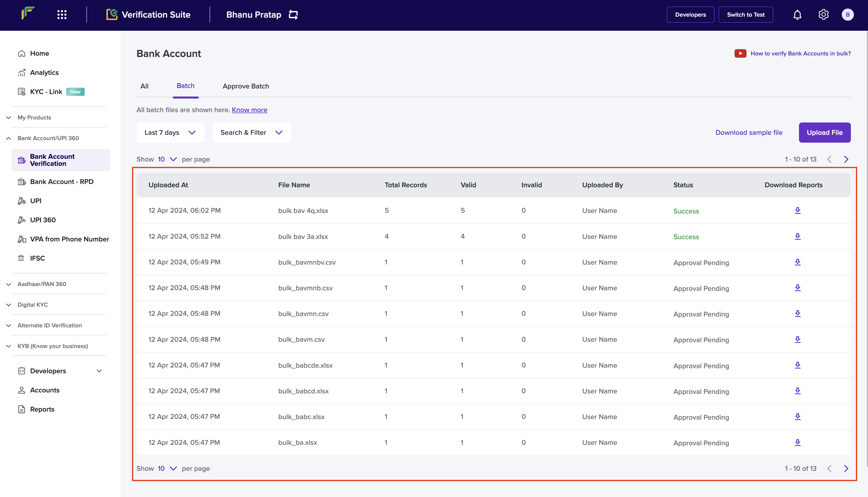Go to next page using top arrow
This screenshot has height=497, width=868.
pyautogui.click(x=846, y=159)
